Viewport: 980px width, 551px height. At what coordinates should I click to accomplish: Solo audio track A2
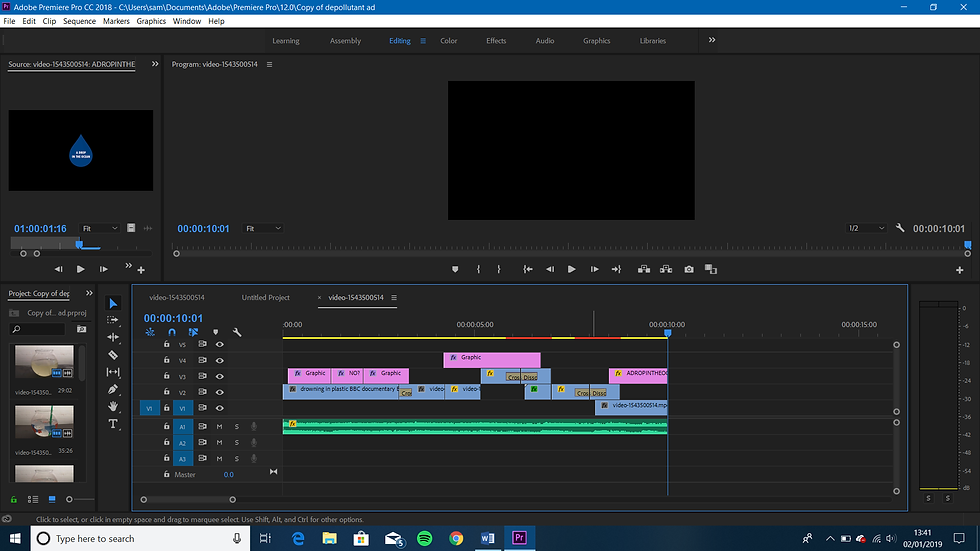click(236, 443)
